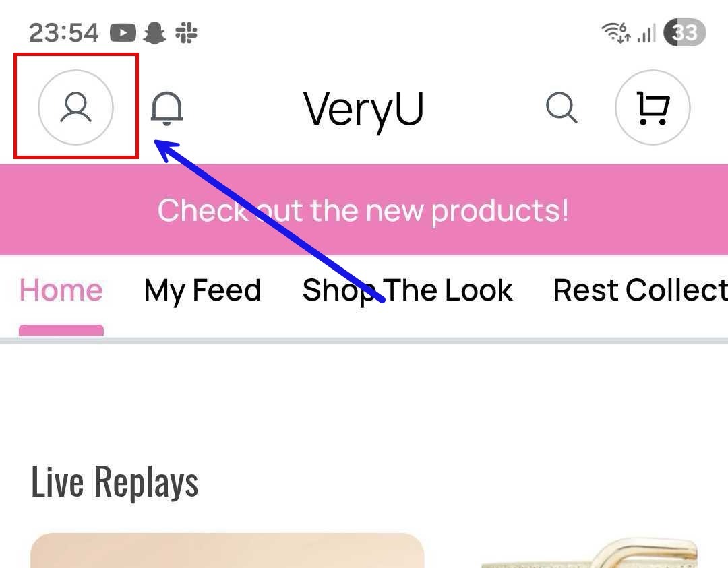
Task: Open the user profile icon
Action: [x=75, y=107]
